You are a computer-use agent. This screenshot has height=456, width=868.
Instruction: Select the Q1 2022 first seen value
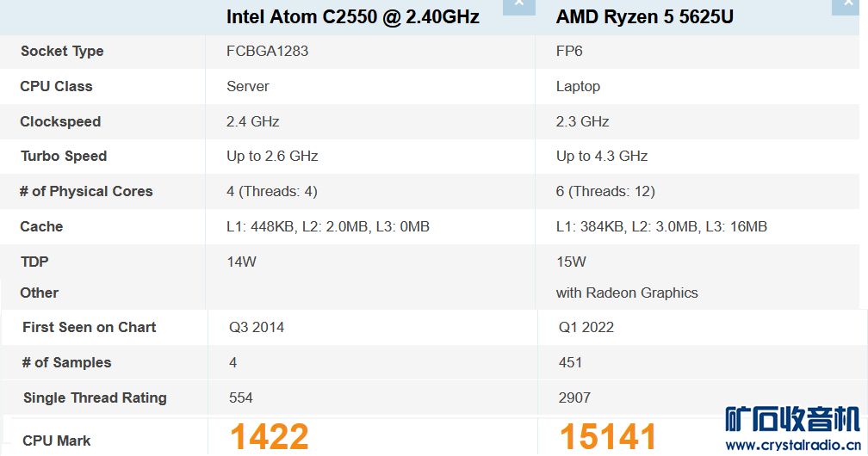pos(586,327)
